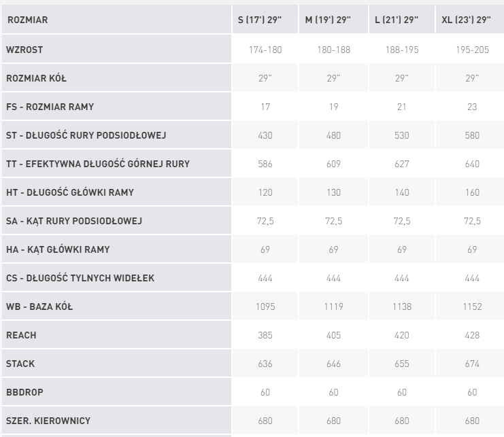Viewport: 504px width, 437px height.
Task: Click the 636 stack value
Action: click(265, 364)
